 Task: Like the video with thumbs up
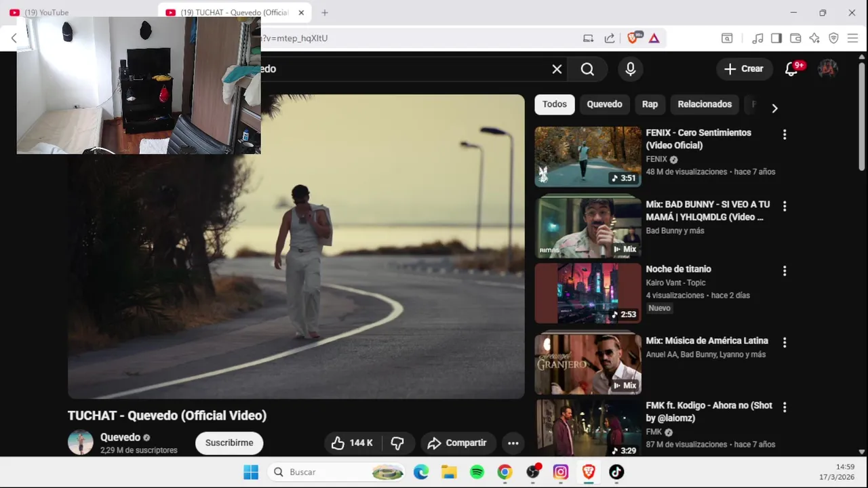[352, 443]
